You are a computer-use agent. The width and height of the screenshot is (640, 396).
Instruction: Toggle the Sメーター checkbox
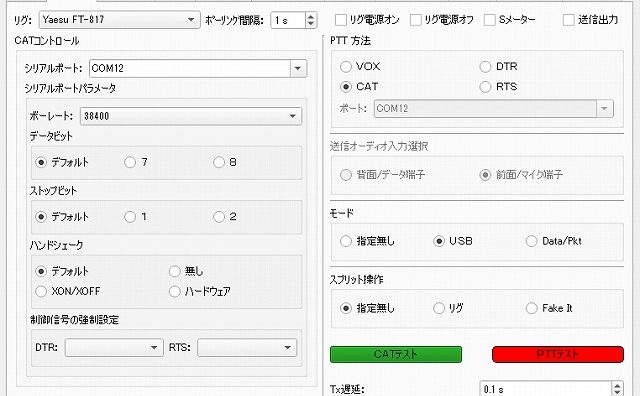pos(489,20)
